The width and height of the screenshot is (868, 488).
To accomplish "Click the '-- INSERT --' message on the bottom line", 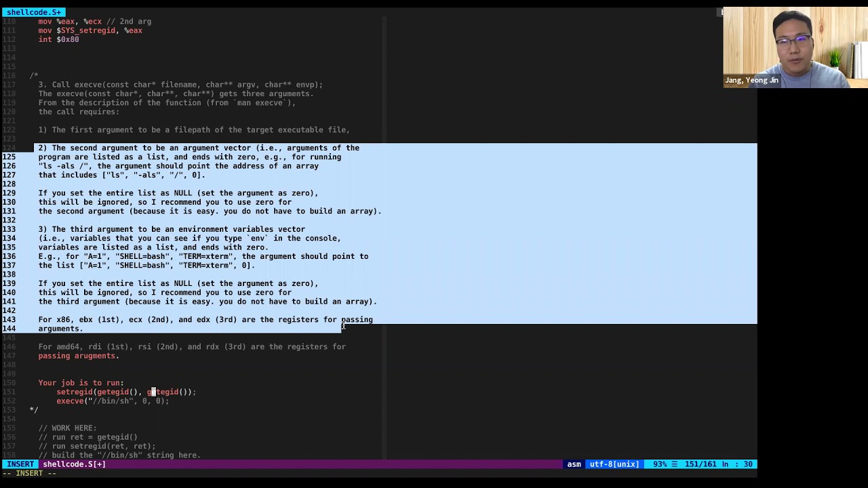I will click(29, 473).
